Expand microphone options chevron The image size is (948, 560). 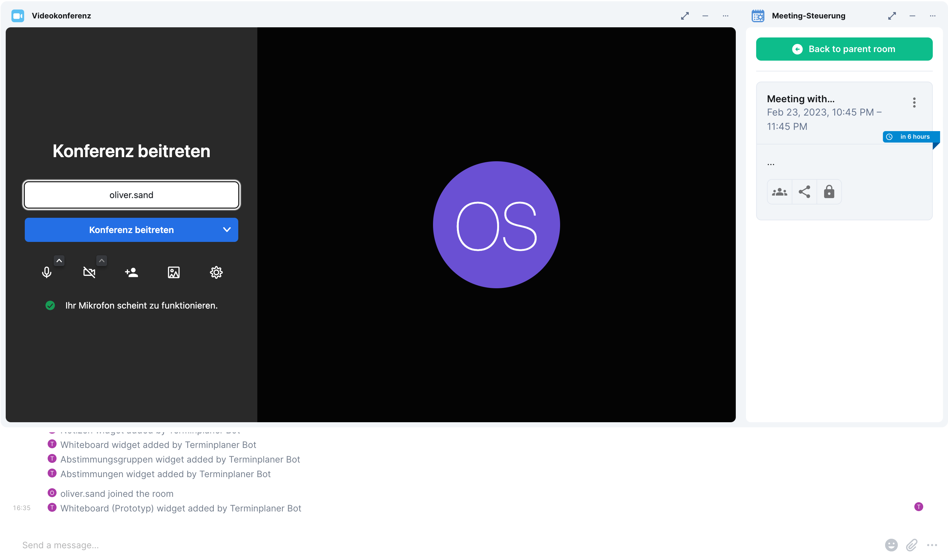tap(59, 261)
